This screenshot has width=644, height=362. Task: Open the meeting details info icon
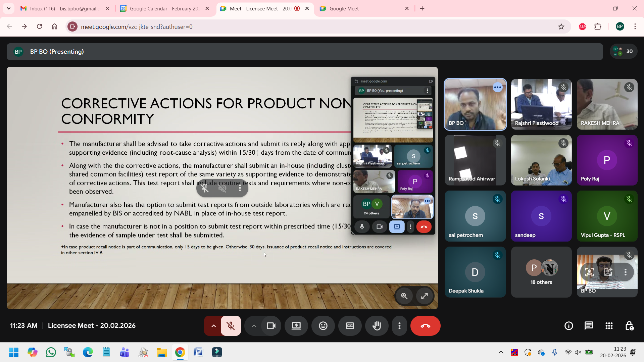(x=568, y=326)
